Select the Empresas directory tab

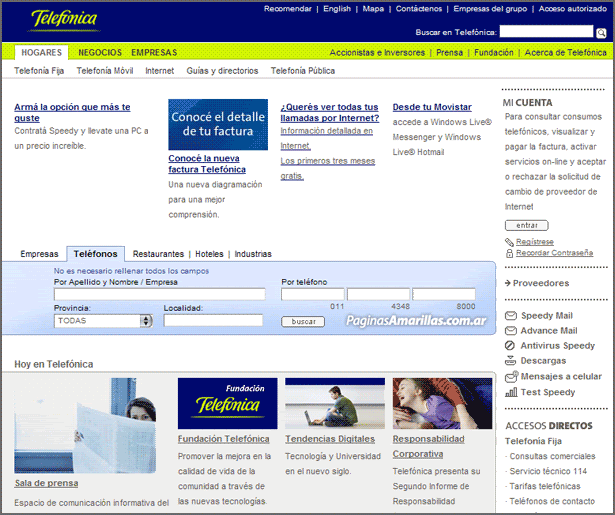(40, 254)
